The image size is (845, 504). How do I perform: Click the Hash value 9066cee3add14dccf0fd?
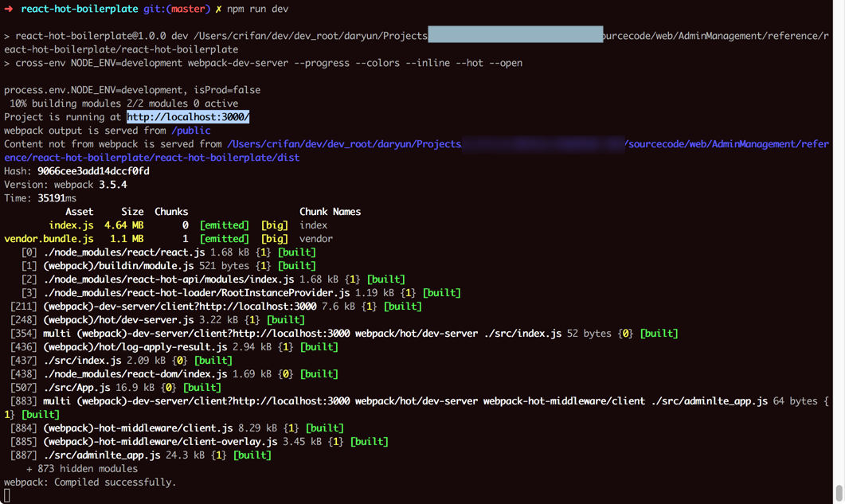[93, 171]
